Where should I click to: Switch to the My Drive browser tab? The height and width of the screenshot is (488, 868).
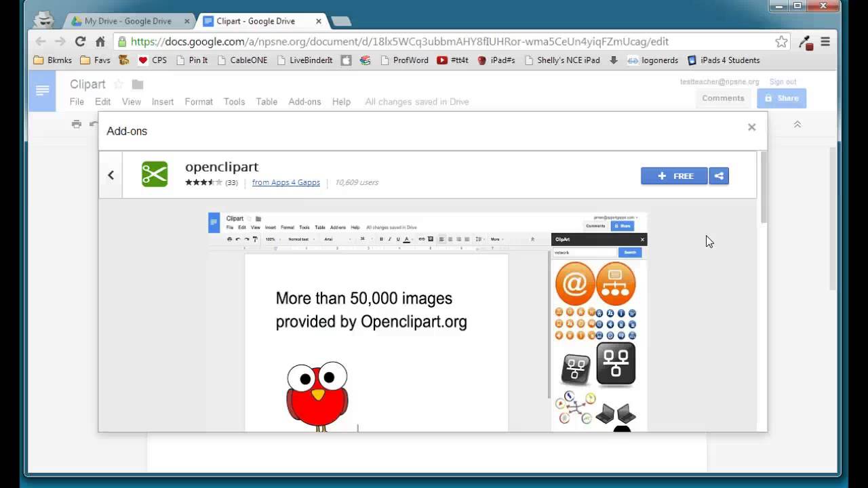(x=127, y=21)
